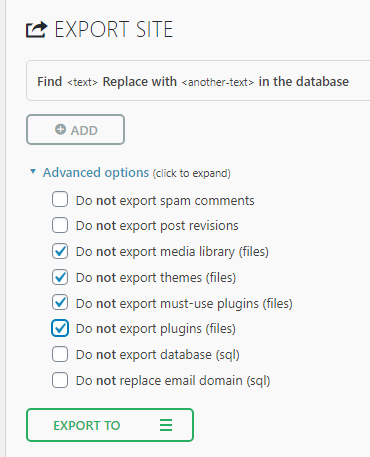Open the EXPORT TO dropdown
370x457 pixels.
click(110, 425)
